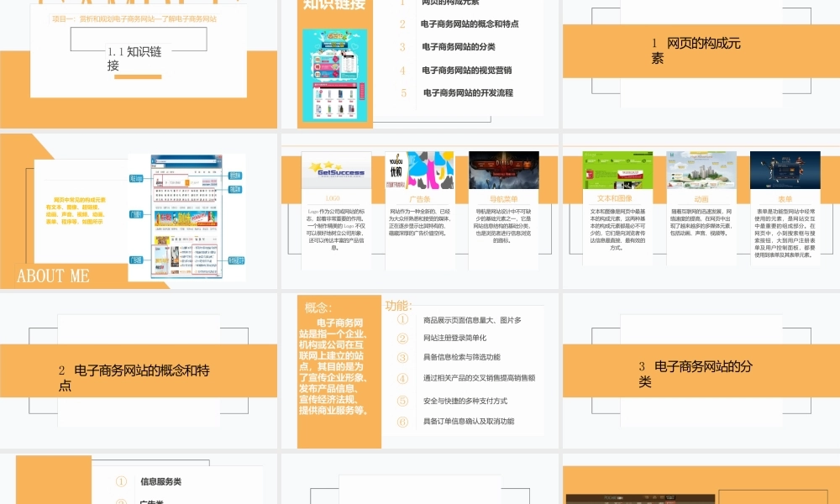This screenshot has height=504, width=840.
Task: Click the 'ABOUT ME' text
Action: coord(53,276)
